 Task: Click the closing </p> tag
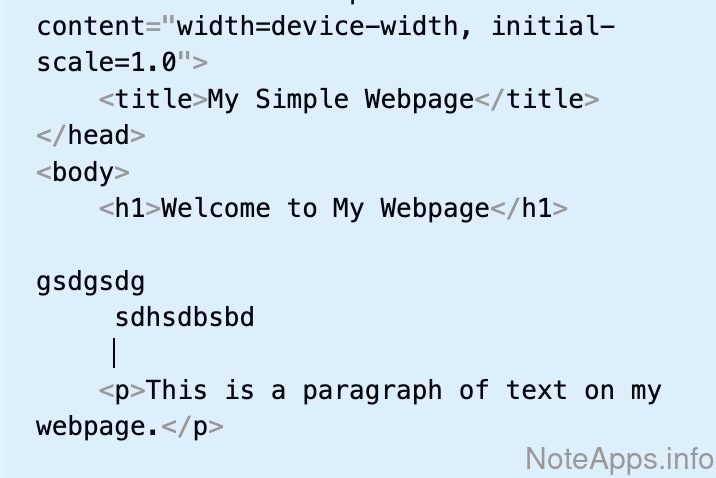(191, 427)
